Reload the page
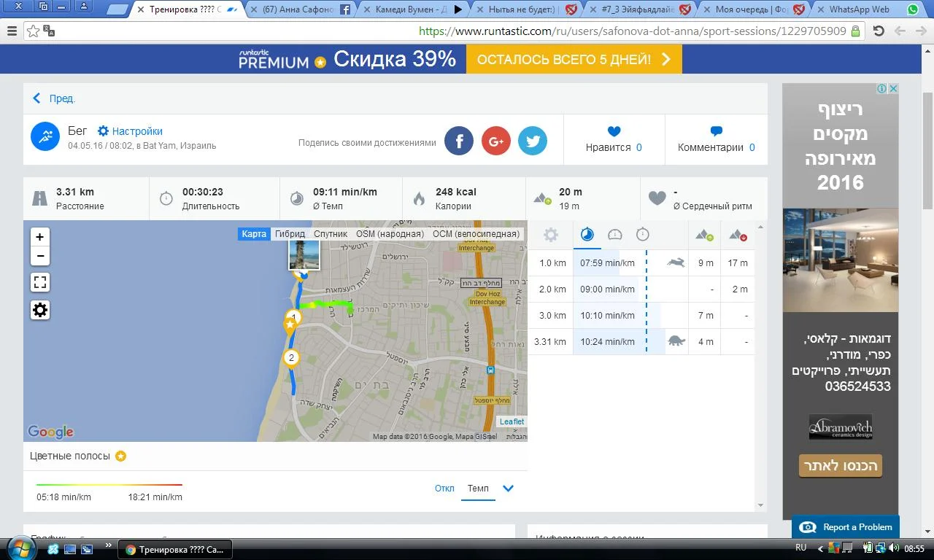Screen dimensions: 934x560 (879, 31)
